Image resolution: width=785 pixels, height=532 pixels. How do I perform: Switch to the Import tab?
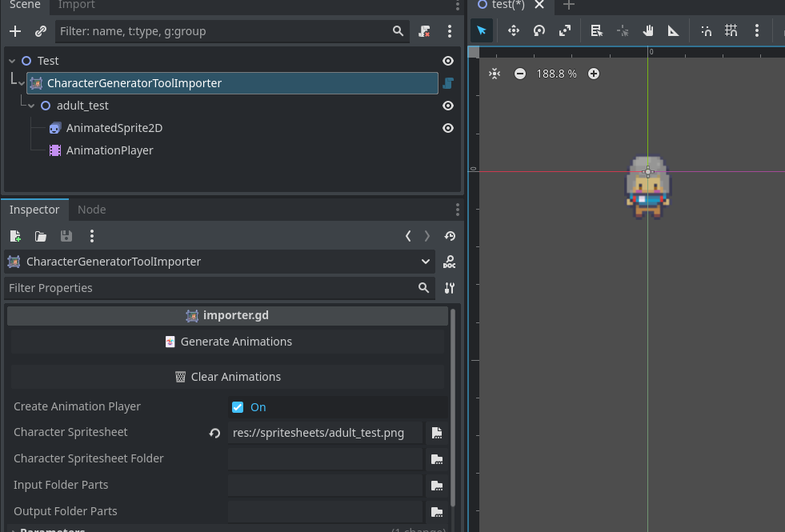[77, 5]
